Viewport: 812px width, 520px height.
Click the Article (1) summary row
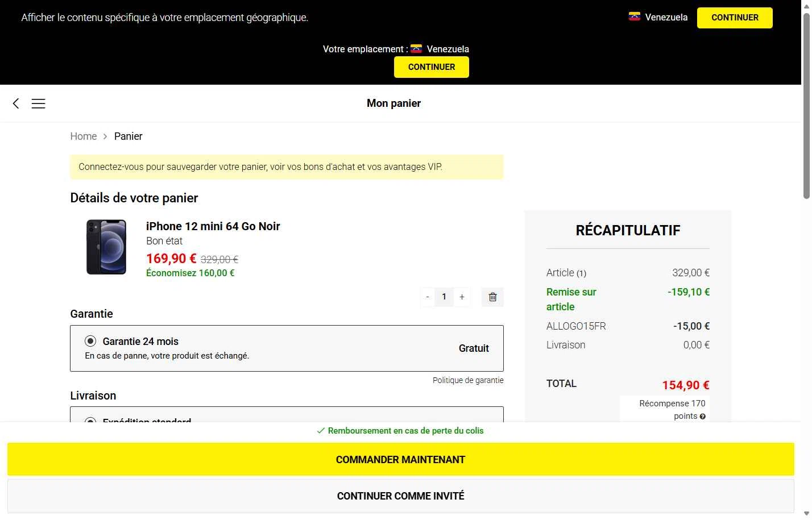click(x=628, y=273)
